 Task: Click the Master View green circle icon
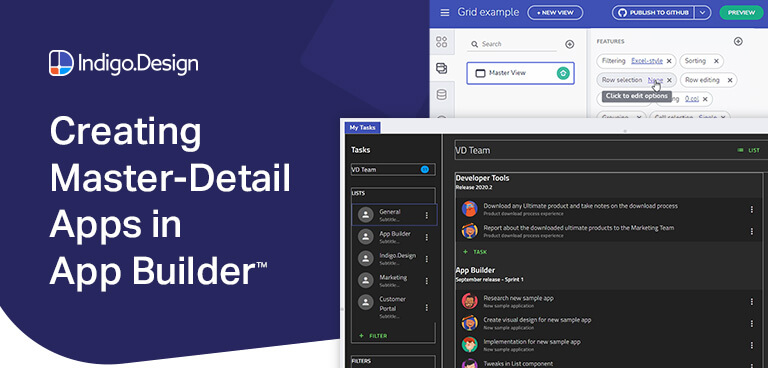[x=563, y=73]
